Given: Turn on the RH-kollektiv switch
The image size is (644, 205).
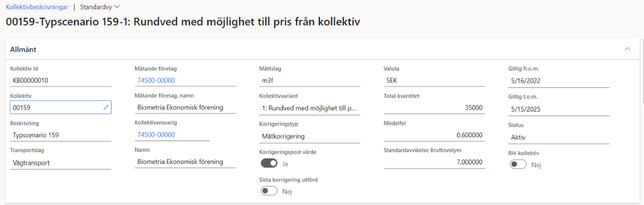Looking at the screenshot, I should pyautogui.click(x=518, y=164).
